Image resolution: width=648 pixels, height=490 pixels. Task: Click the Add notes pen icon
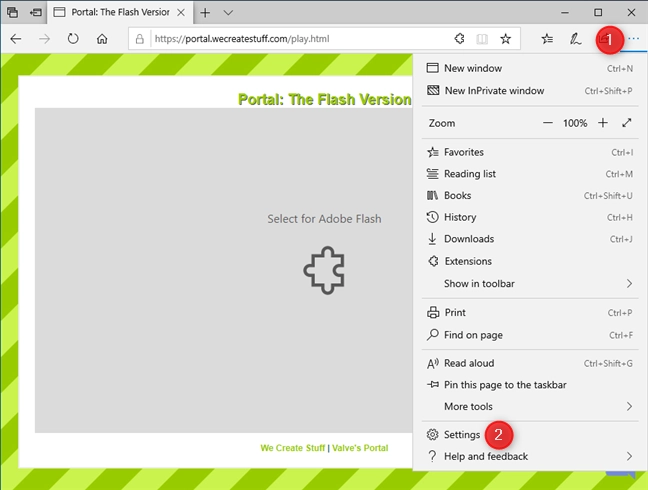575,39
